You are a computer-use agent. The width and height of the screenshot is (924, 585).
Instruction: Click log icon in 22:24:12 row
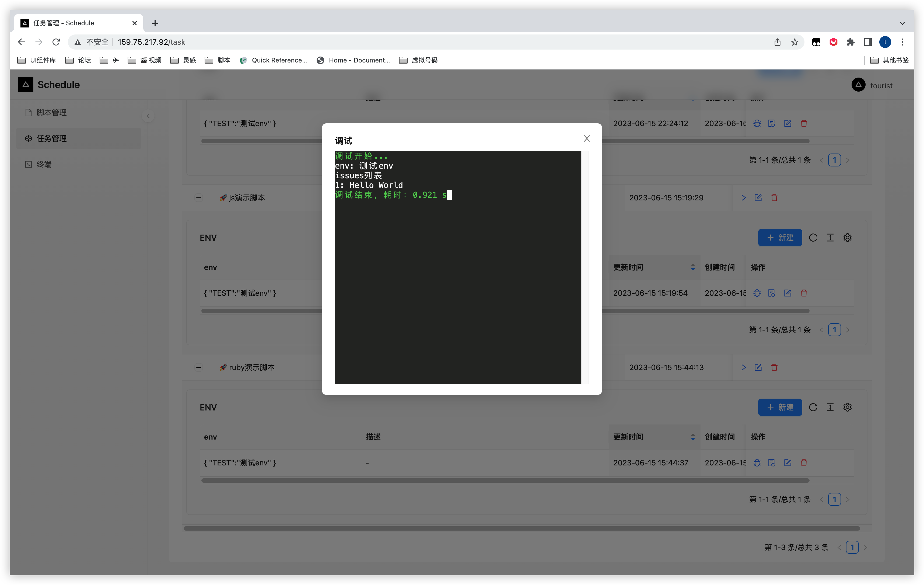[x=772, y=124]
